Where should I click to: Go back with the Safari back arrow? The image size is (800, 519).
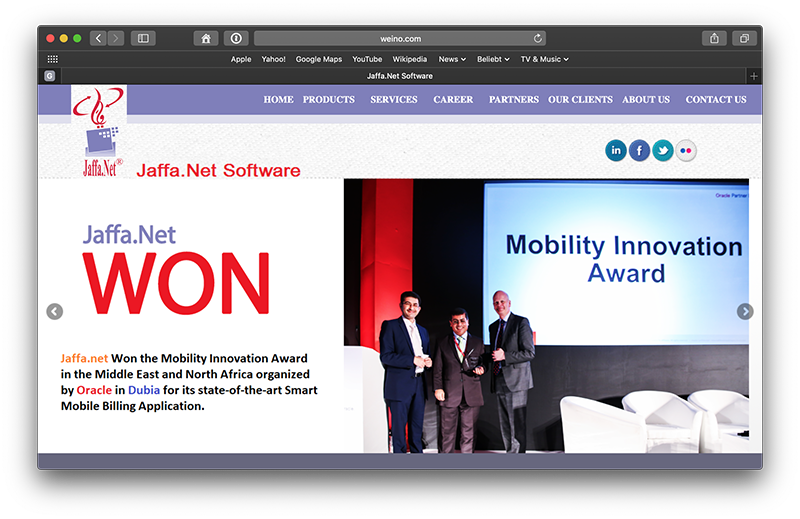(98, 38)
